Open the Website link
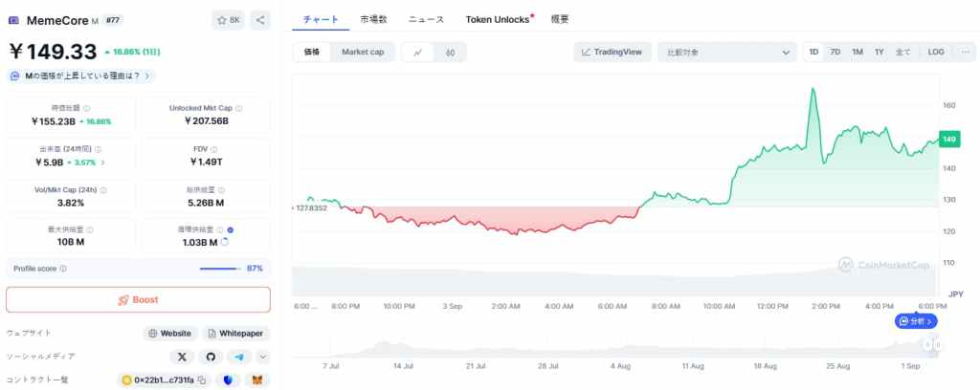The image size is (980, 390). point(170,334)
